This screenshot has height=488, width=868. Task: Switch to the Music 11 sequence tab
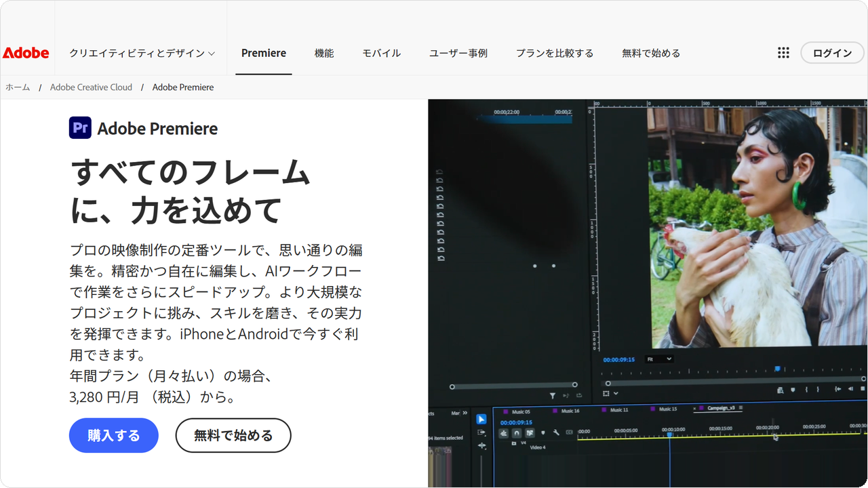619,409
